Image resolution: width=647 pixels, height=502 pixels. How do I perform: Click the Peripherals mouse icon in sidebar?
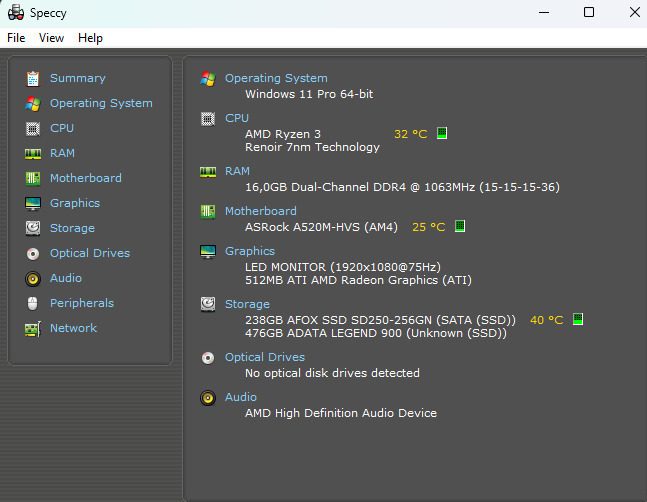(33, 304)
